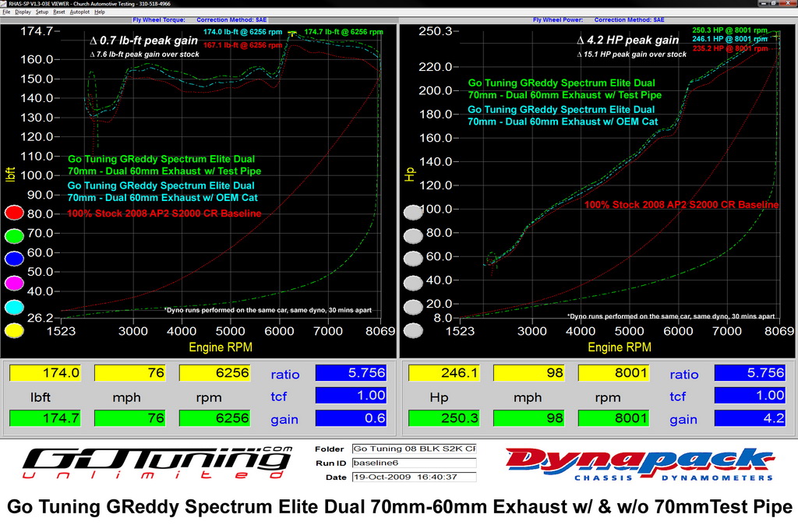Image resolution: width=798 pixels, height=532 pixels.
Task: Toggle the cyan run indicator circle
Action: coord(14,307)
